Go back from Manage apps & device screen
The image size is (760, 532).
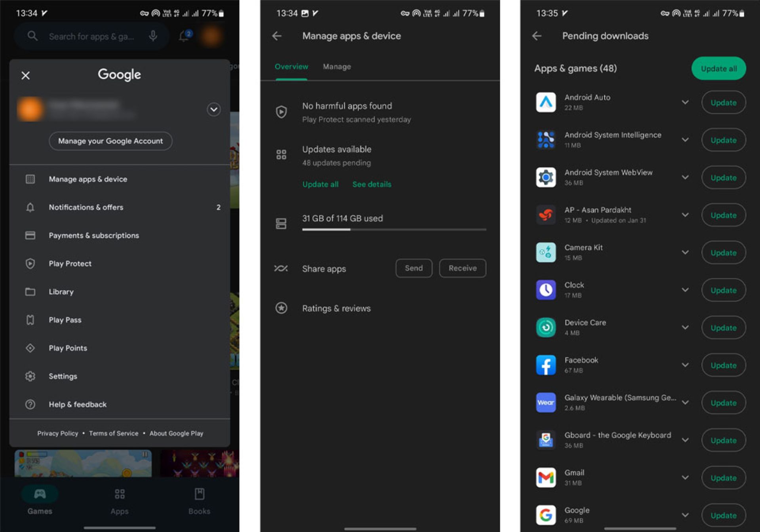[x=277, y=36]
